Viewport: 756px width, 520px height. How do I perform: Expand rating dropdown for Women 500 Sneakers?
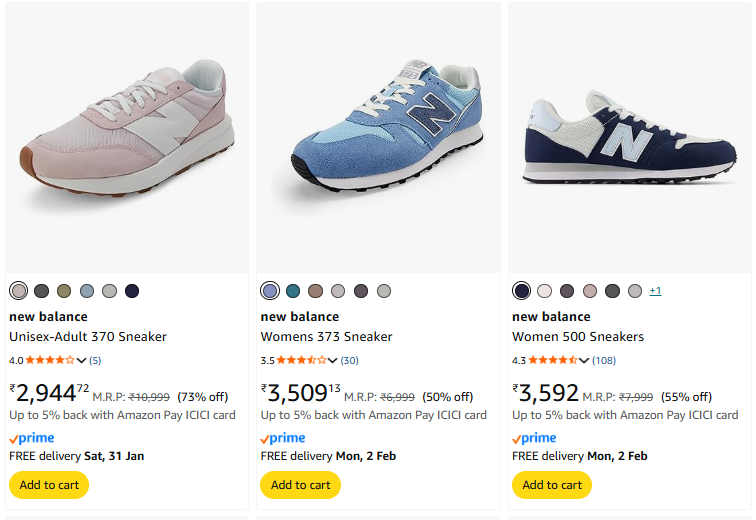coord(584,360)
